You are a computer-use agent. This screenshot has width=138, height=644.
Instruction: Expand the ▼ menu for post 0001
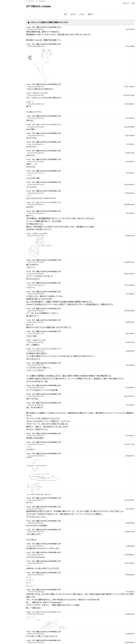tap(27, 27)
